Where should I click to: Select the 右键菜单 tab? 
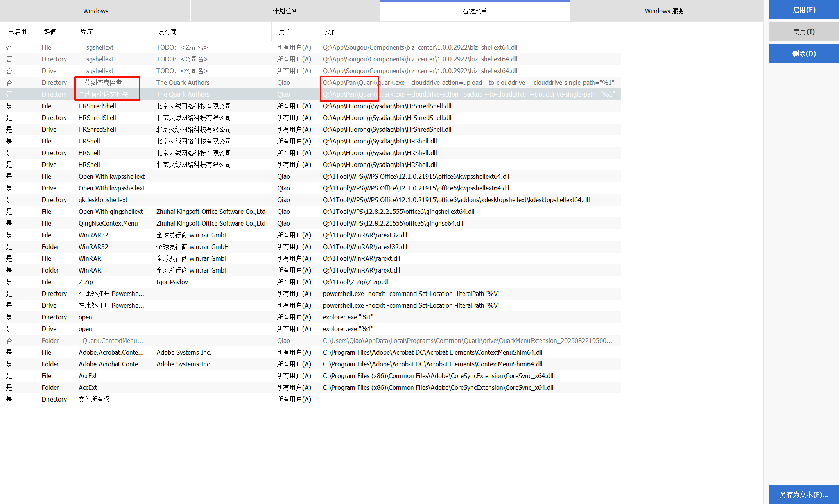[x=475, y=11]
